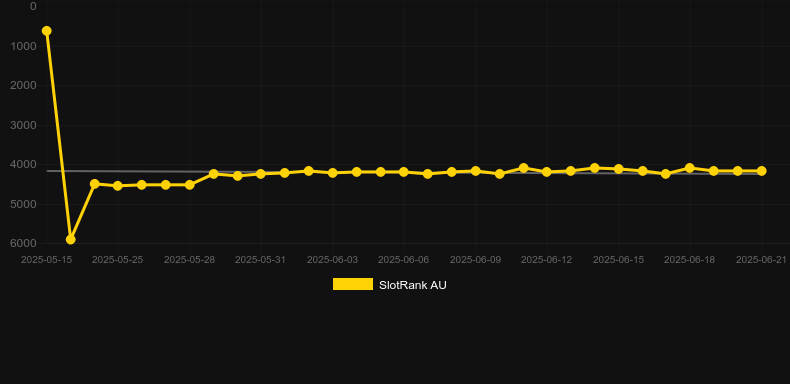The width and height of the screenshot is (790, 384).
Task: Click the data point for 2025-05-25
Action: tap(118, 186)
